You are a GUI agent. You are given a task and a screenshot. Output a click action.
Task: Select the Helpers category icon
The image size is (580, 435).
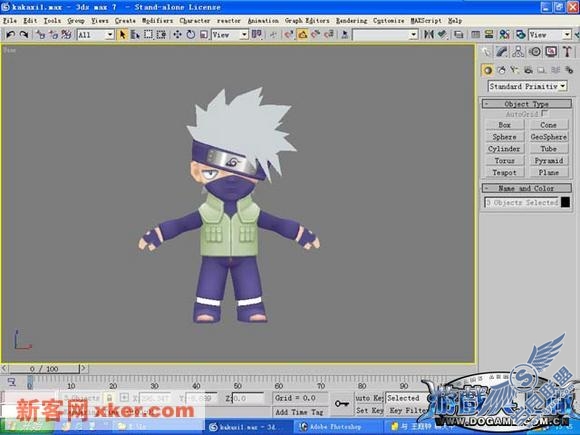coord(542,70)
